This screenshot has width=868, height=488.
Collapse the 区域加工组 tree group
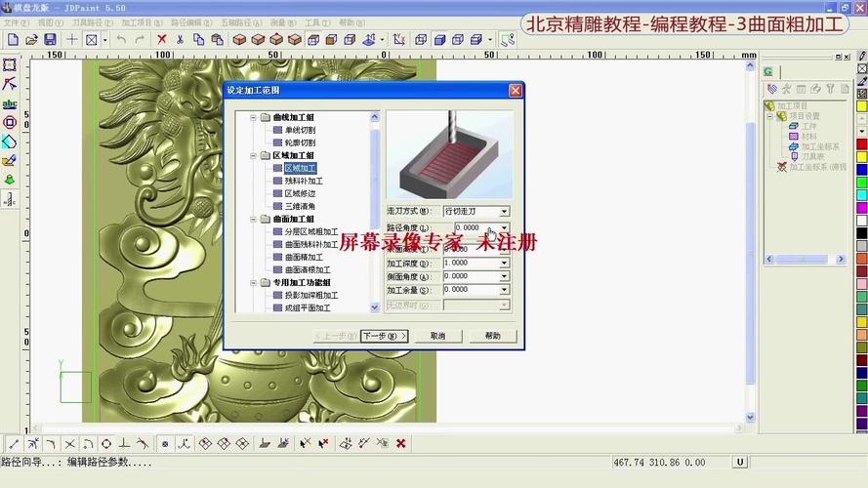253,155
